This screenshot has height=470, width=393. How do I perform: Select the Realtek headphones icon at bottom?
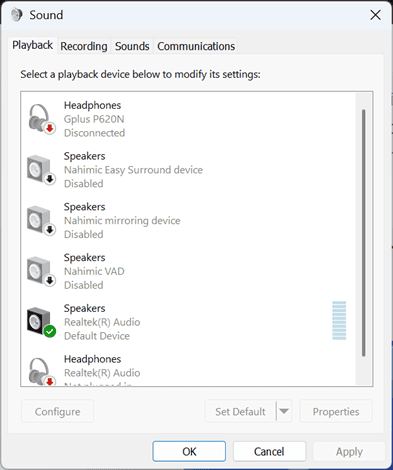click(42, 372)
